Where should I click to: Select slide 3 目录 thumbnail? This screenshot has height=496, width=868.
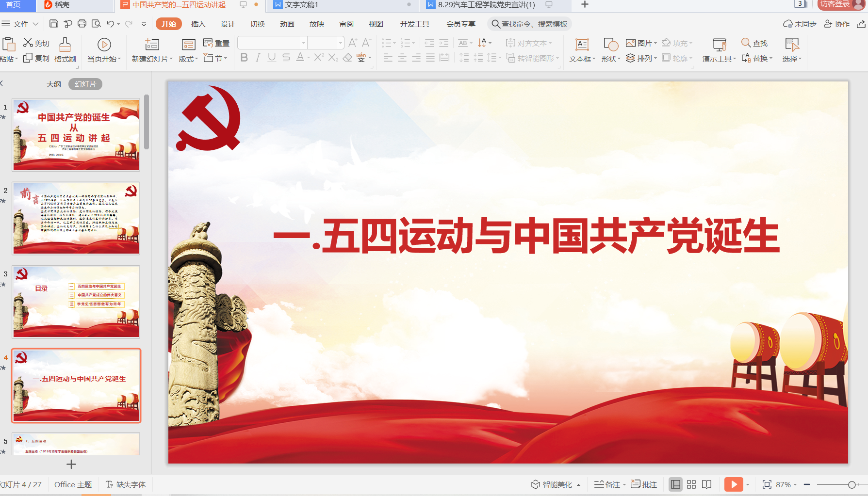tap(76, 302)
